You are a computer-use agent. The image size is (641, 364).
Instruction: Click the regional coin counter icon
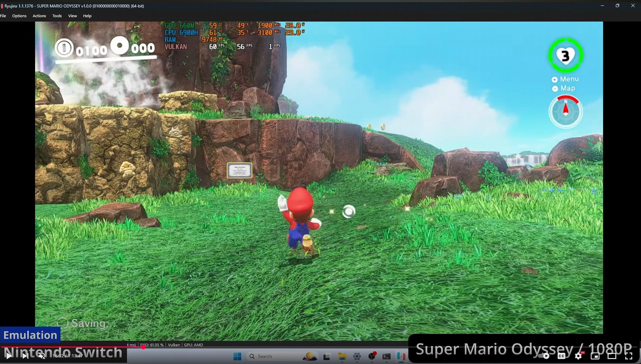coord(119,46)
